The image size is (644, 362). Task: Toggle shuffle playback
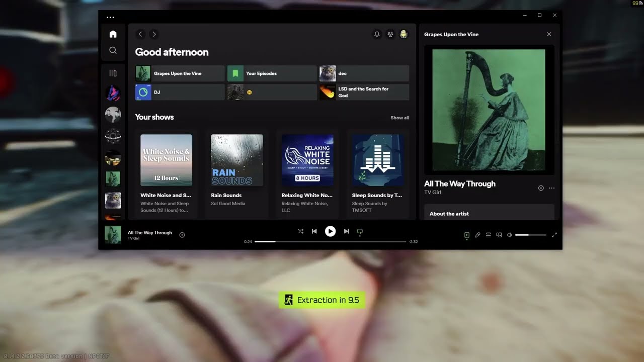(300, 231)
